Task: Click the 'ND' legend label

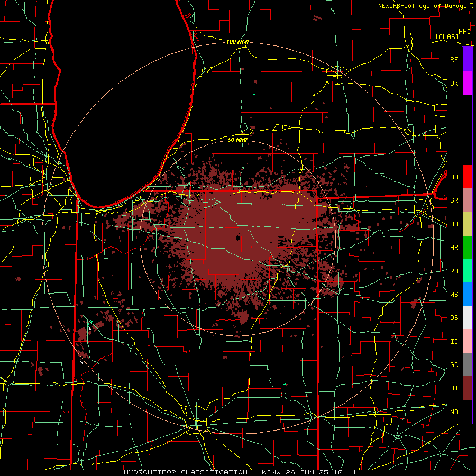Action: [454, 412]
